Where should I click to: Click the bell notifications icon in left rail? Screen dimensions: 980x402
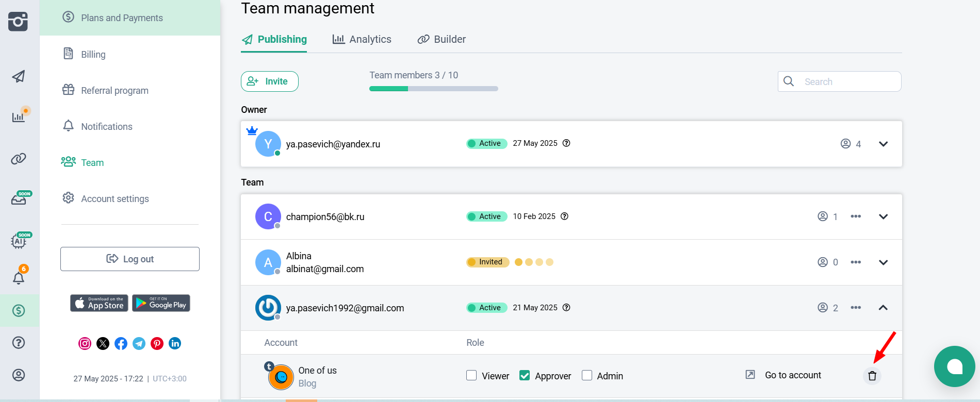(19, 278)
